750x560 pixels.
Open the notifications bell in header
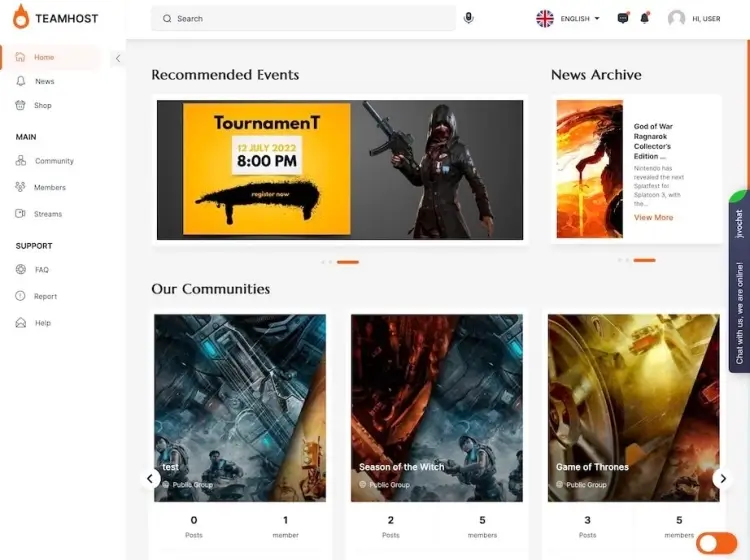point(645,18)
